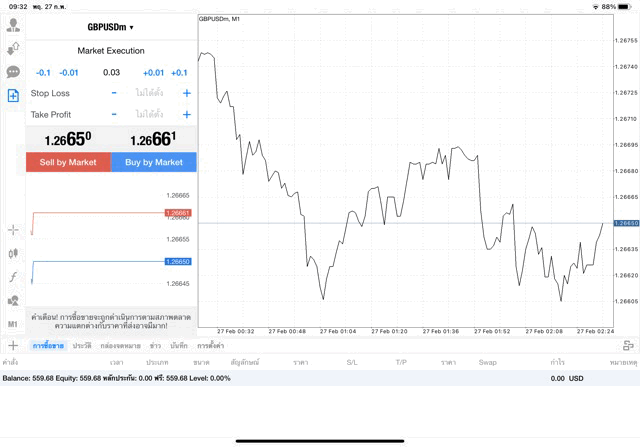640x447 pixels.
Task: Switch to the ประวัติ history tab
Action: coord(81,345)
